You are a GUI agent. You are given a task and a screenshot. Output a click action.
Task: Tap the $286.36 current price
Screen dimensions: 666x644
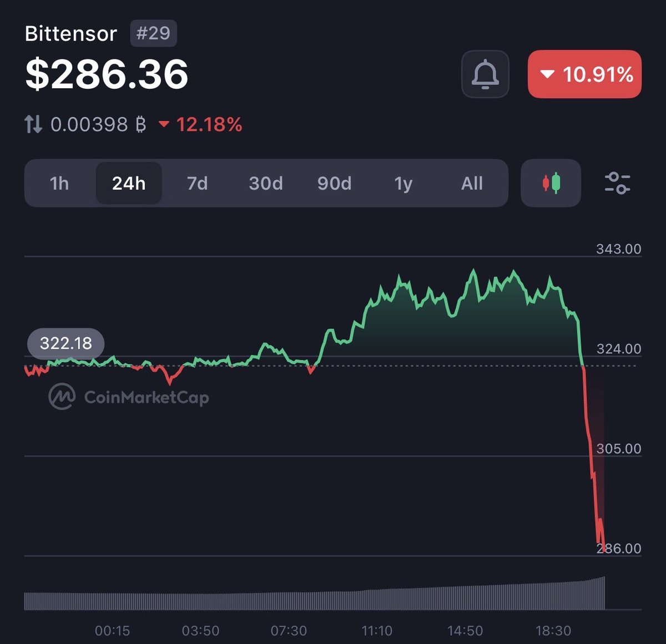pos(107,74)
